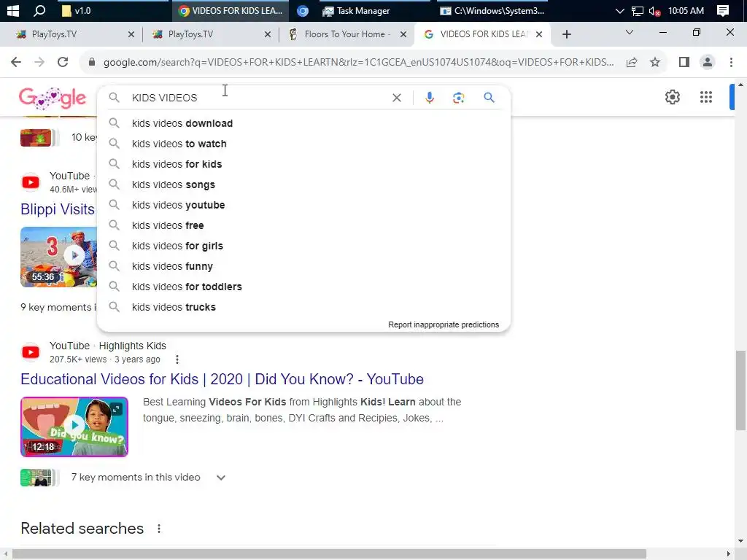Choose suggestion kids videos songs
The height and width of the screenshot is (560, 747).
tap(303, 184)
